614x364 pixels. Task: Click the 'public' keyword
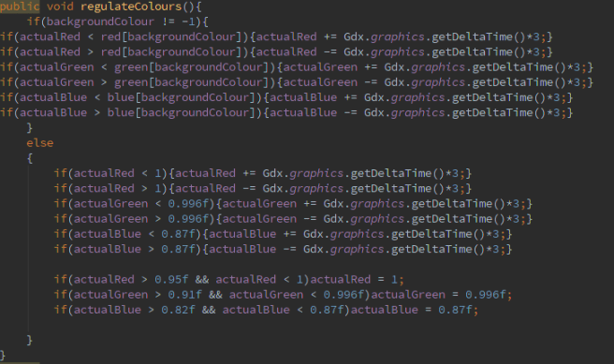click(20, 7)
